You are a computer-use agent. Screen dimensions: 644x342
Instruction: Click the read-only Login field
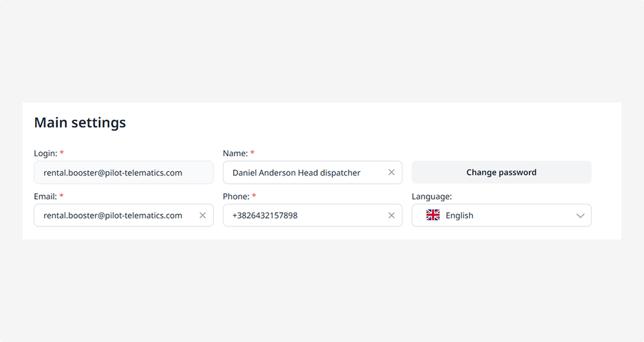coord(123,173)
